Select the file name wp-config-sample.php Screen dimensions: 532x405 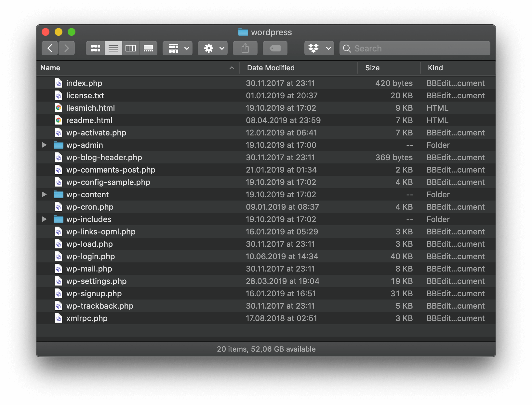[x=108, y=182]
